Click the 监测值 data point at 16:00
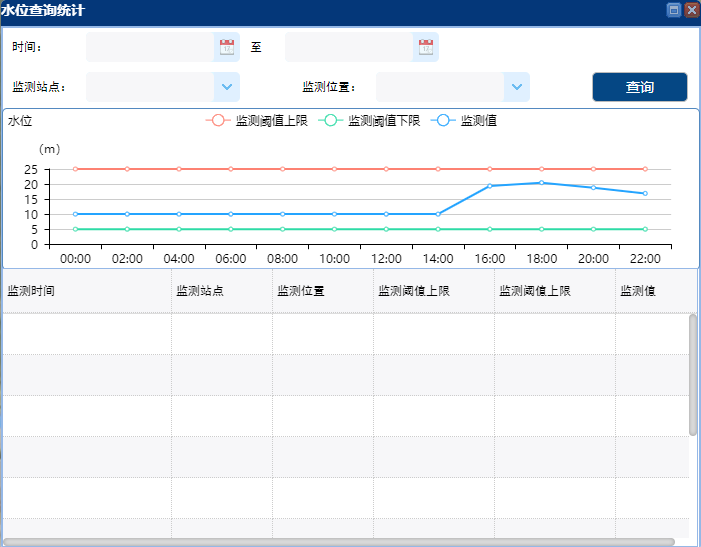This screenshot has height=547, width=701. click(490, 186)
